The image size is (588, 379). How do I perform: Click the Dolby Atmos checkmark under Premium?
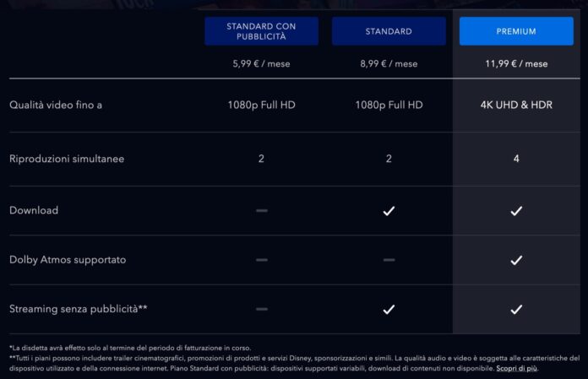point(516,260)
